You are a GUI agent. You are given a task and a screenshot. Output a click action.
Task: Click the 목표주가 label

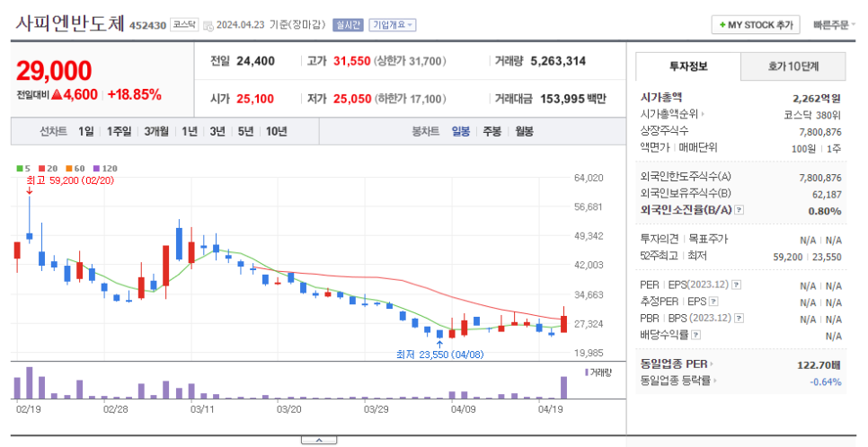click(x=708, y=239)
